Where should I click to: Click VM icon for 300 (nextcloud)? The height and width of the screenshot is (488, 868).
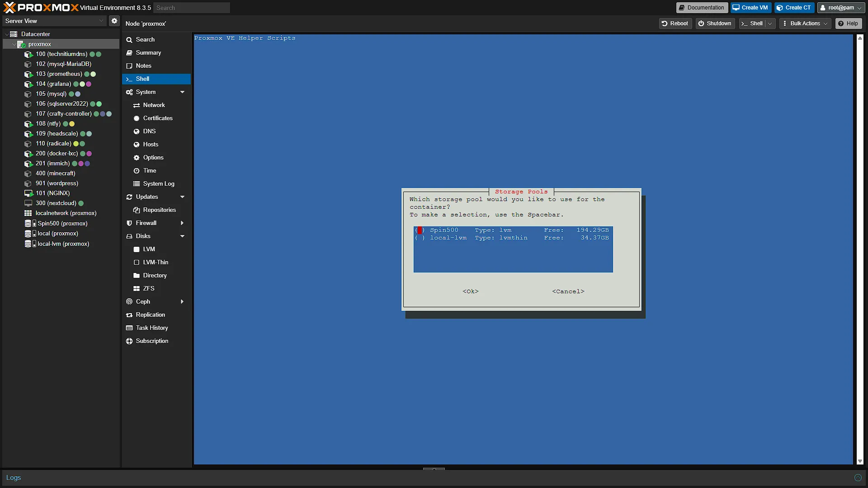28,203
